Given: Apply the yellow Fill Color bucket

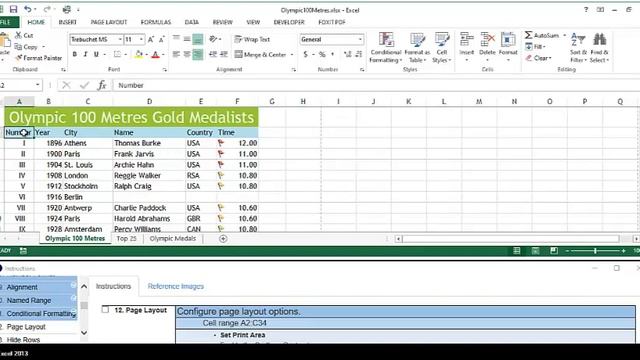Looking at the screenshot, I should 139,54.
